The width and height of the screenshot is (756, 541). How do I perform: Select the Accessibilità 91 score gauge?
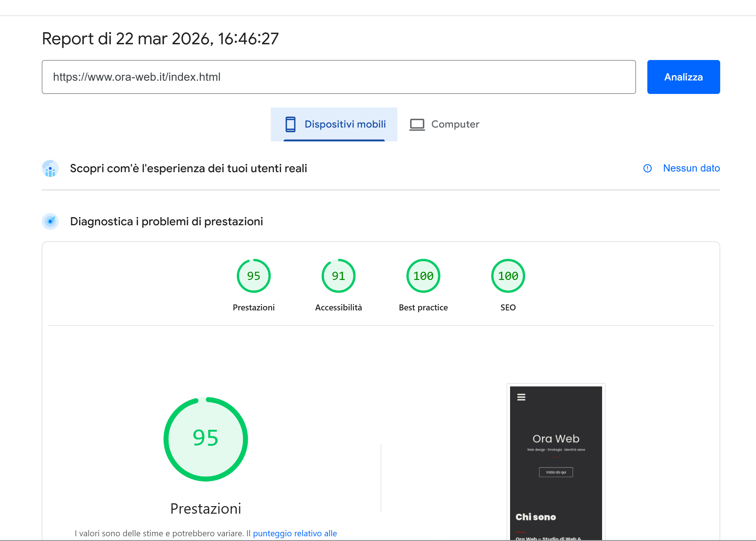(338, 276)
